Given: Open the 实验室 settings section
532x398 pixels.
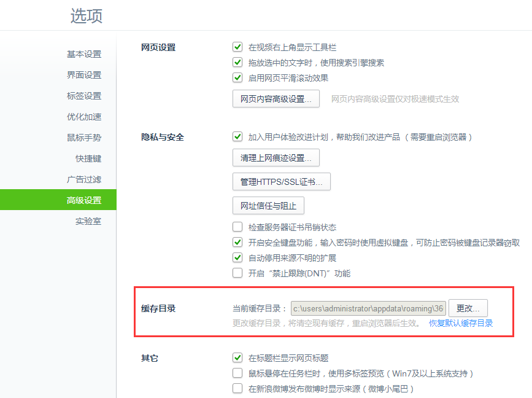Looking at the screenshot, I should click(88, 221).
